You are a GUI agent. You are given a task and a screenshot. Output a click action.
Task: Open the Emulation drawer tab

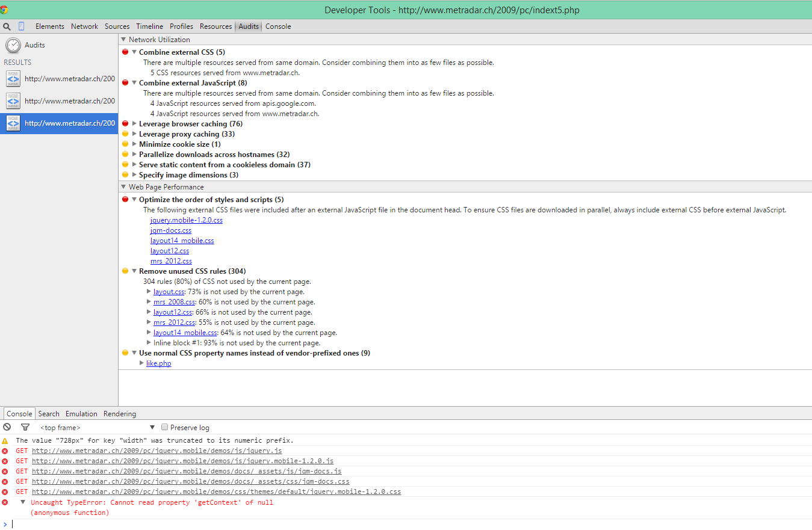(x=81, y=414)
